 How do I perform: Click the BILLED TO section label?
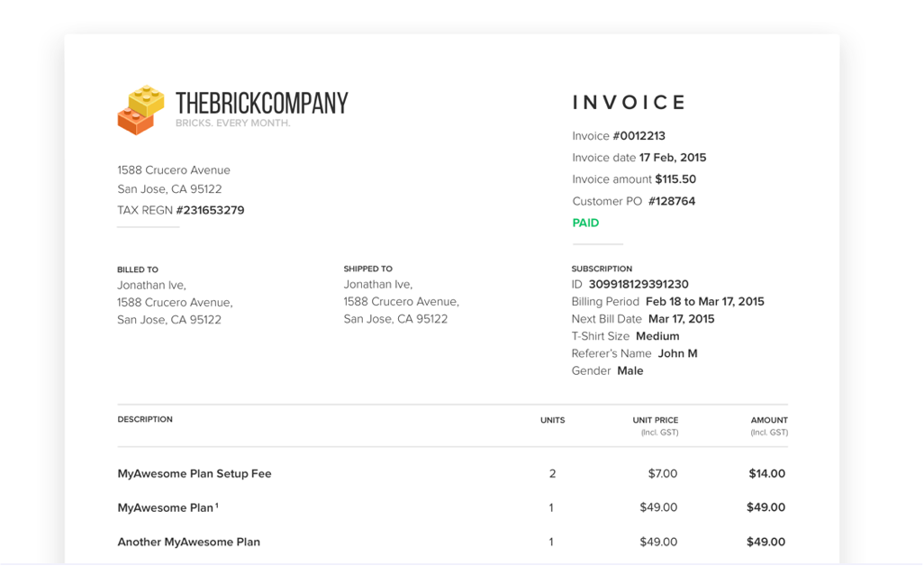point(138,269)
